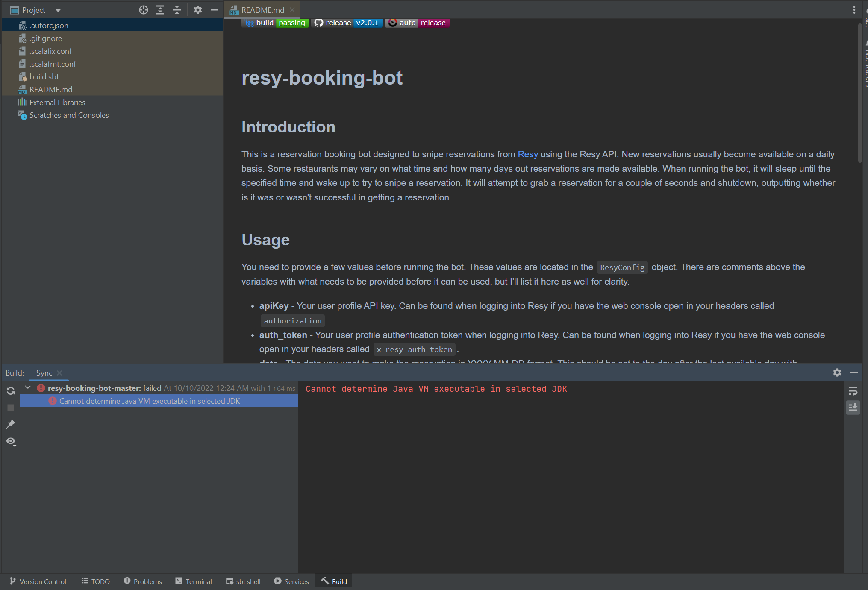This screenshot has height=590, width=868.
Task: Select Opened File with the crosshair icon
Action: point(144,9)
